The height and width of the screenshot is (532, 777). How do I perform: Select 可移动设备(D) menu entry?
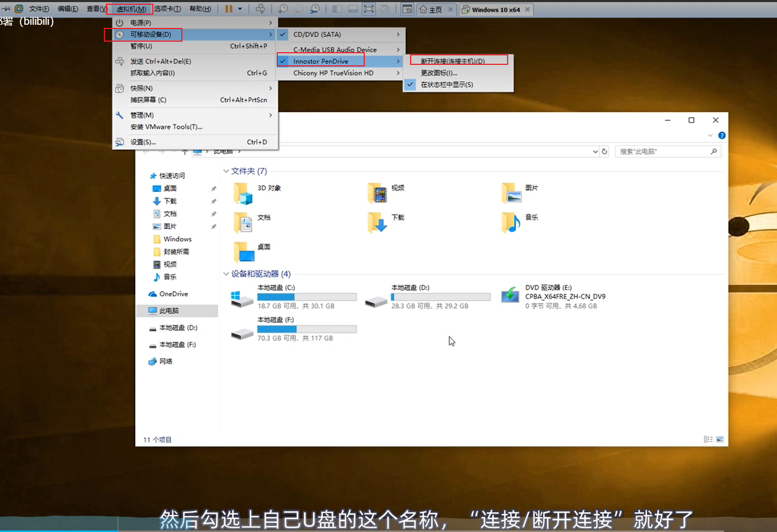click(x=195, y=34)
